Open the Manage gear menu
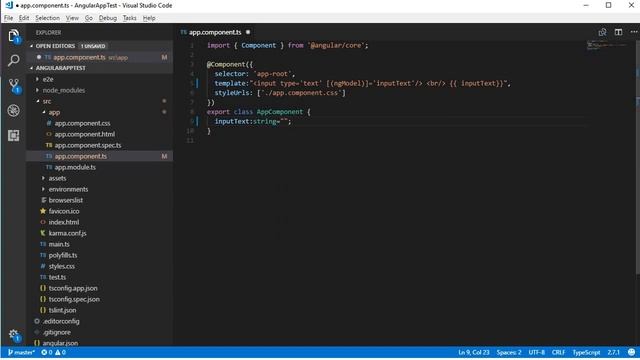The image size is (640, 360). coord(14,335)
